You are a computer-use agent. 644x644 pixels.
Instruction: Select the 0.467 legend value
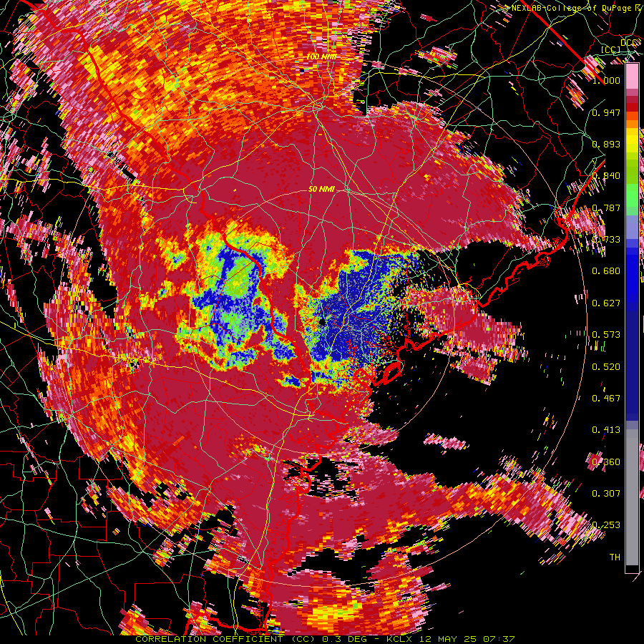[606, 398]
